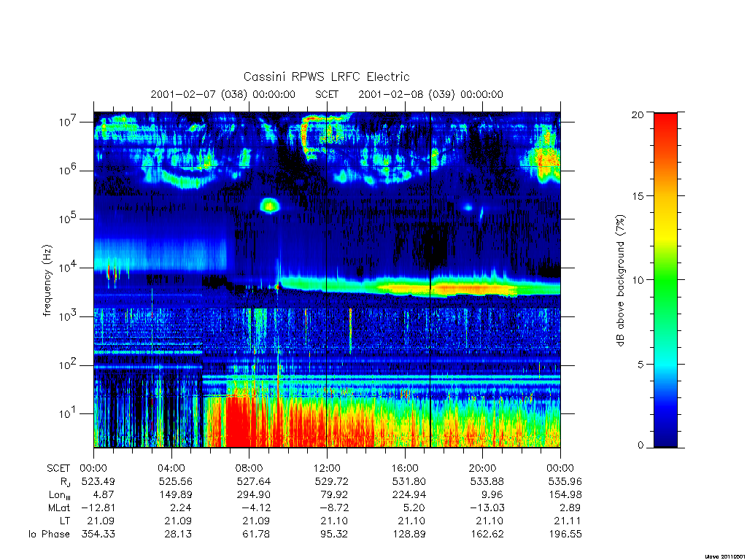
Task: Click MLat value -8.72
Action: pos(334,507)
